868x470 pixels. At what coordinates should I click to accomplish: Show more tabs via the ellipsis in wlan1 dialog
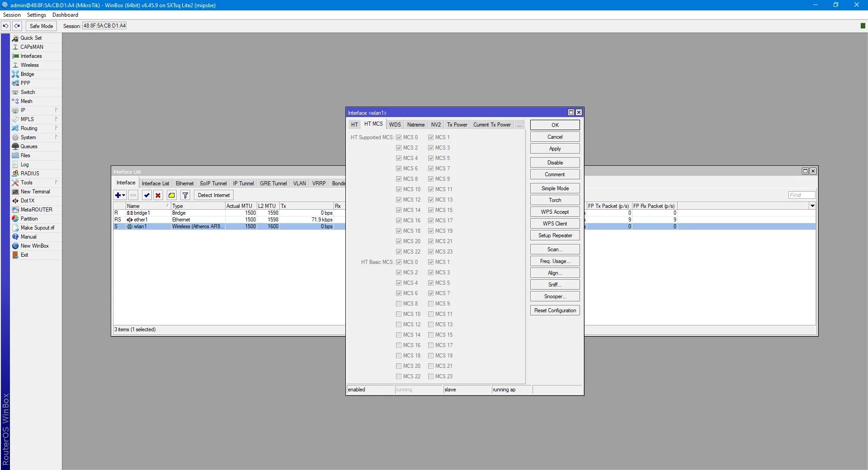click(x=519, y=125)
